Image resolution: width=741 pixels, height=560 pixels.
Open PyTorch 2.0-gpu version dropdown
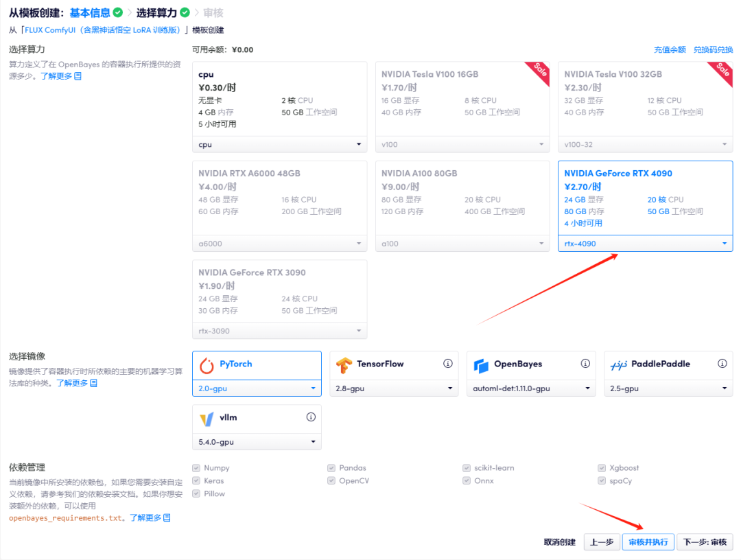[x=257, y=388]
